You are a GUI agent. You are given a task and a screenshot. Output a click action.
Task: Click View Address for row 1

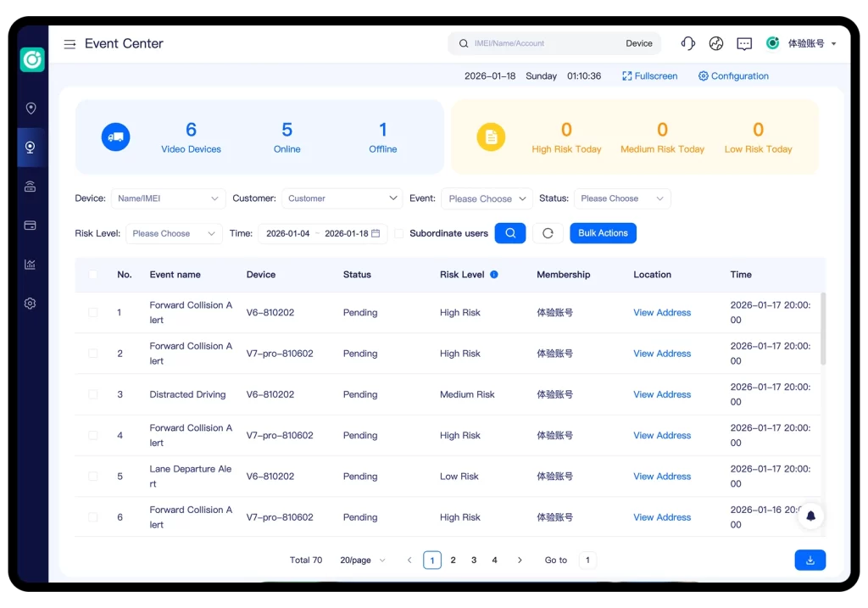(x=662, y=313)
